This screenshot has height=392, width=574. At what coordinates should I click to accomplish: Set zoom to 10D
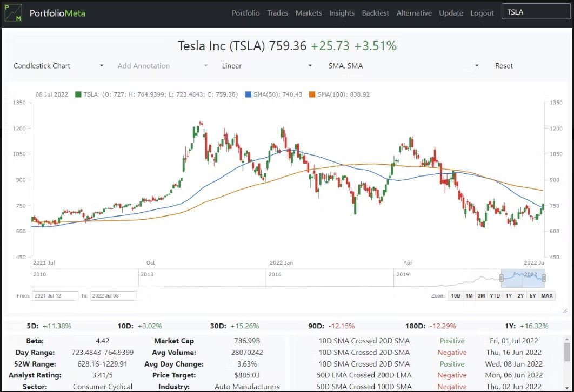click(x=456, y=295)
